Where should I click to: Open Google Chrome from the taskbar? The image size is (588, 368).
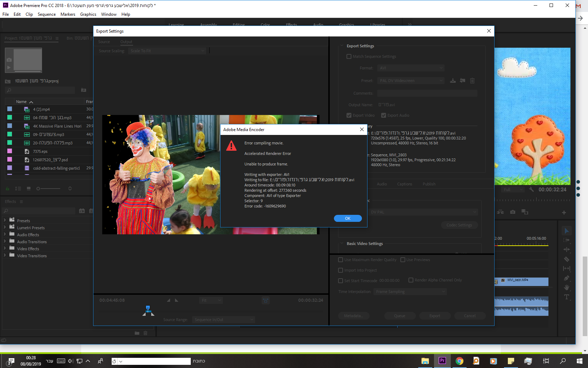pyautogui.click(x=460, y=361)
